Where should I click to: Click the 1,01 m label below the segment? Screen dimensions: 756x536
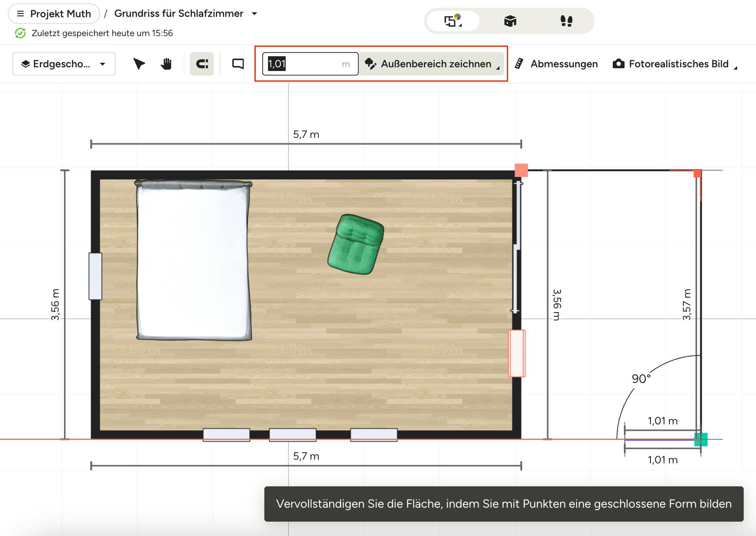click(x=663, y=460)
